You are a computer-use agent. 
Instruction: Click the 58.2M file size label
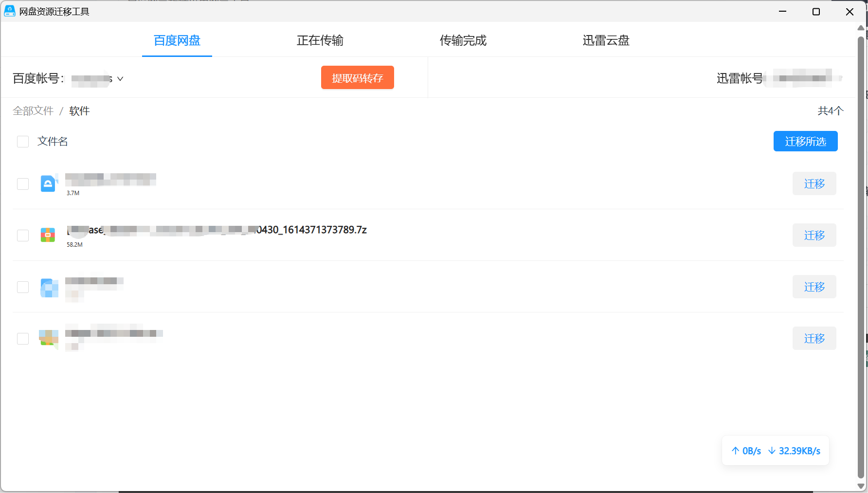click(x=74, y=245)
